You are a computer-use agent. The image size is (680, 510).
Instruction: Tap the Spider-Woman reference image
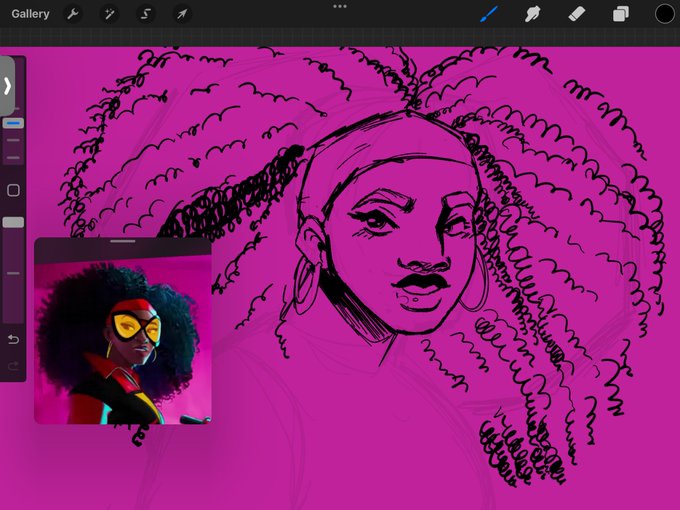(x=123, y=339)
